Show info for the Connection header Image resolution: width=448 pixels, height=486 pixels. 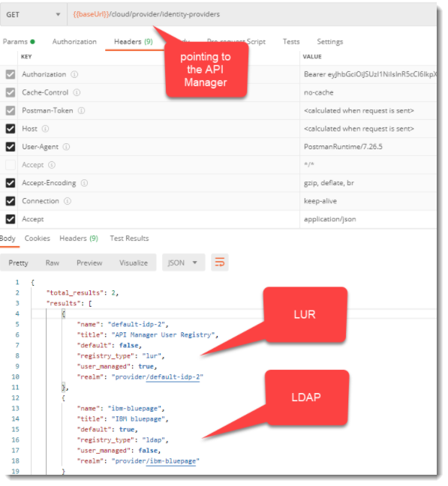pos(68,201)
